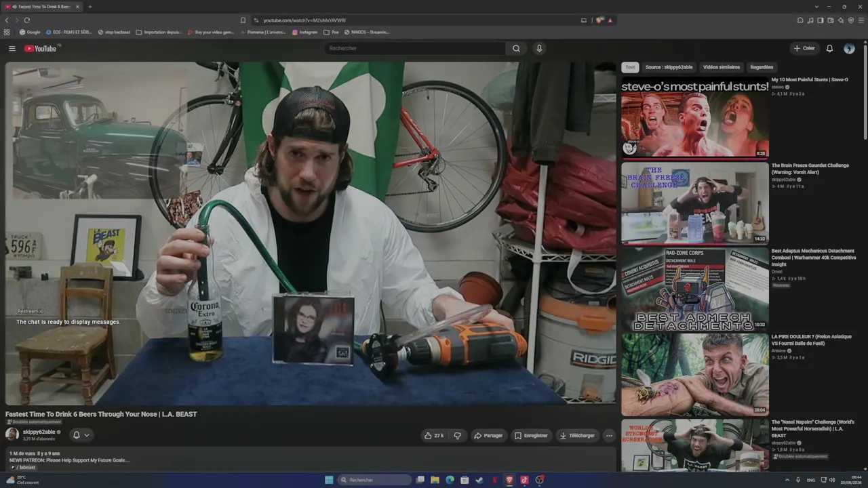Go back to the previous page

point(7,20)
